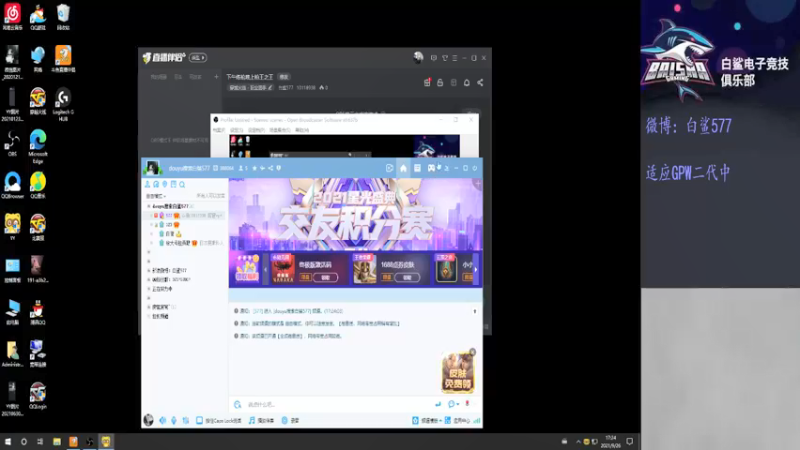Show next activity cards with the right arrow
The width and height of the screenshot is (800, 450).
476,269
